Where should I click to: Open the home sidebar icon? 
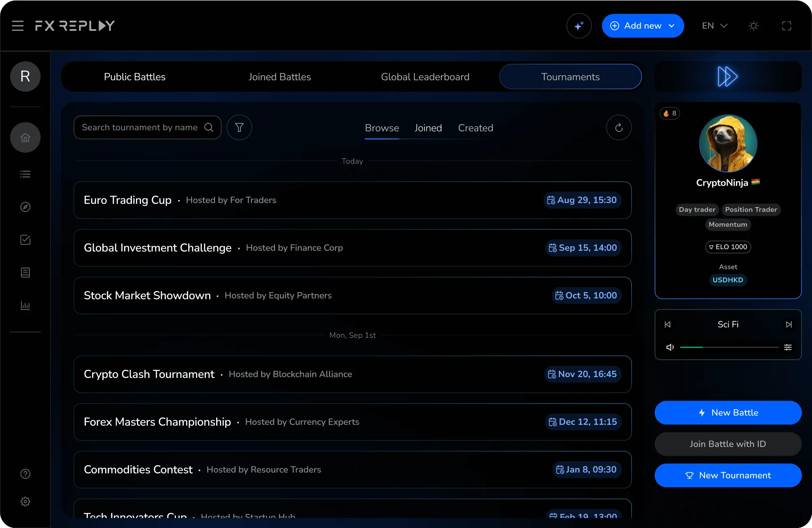pos(25,138)
